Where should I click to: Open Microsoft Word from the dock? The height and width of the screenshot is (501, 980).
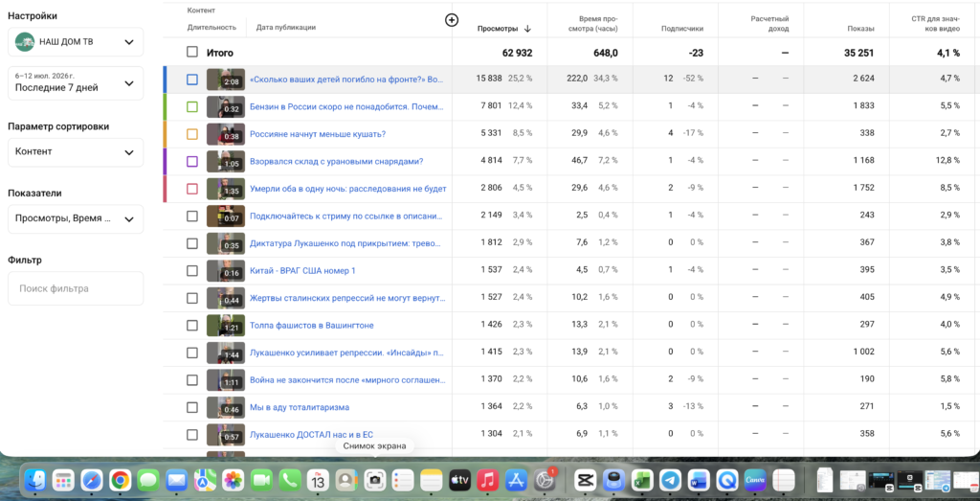[x=699, y=480]
